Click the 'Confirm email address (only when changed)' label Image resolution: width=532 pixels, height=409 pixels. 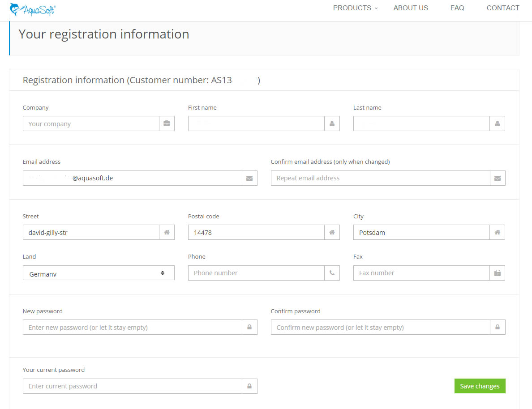330,162
